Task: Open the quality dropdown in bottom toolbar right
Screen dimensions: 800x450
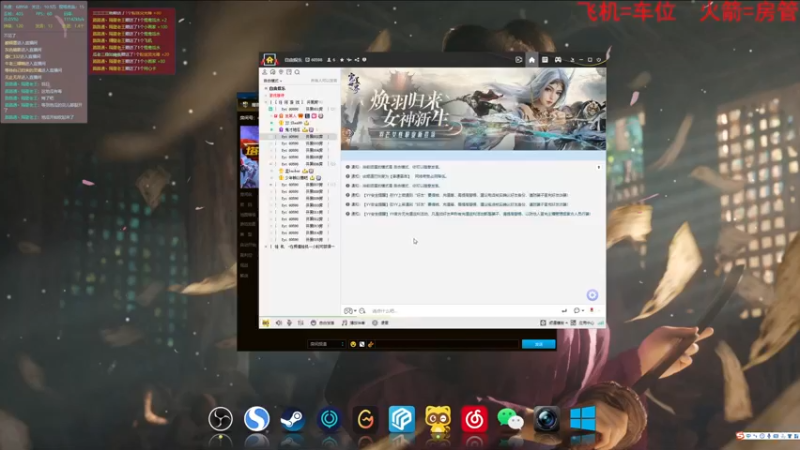Action: [x=554, y=323]
